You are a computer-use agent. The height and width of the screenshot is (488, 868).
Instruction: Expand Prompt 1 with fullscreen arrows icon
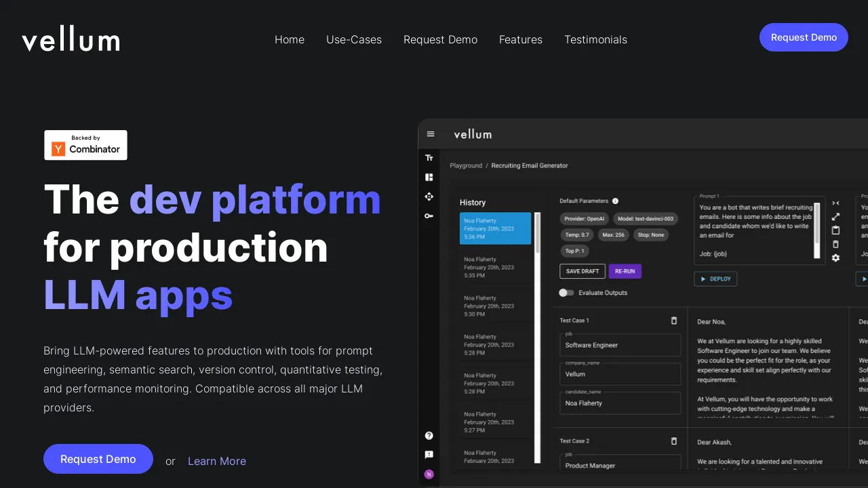coord(835,217)
